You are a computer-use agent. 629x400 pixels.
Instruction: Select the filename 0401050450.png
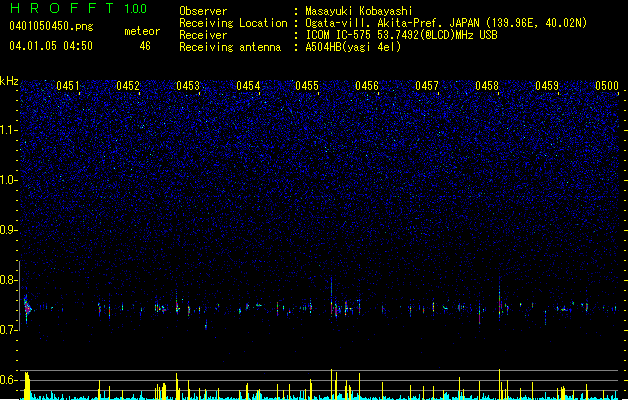(x=51, y=26)
